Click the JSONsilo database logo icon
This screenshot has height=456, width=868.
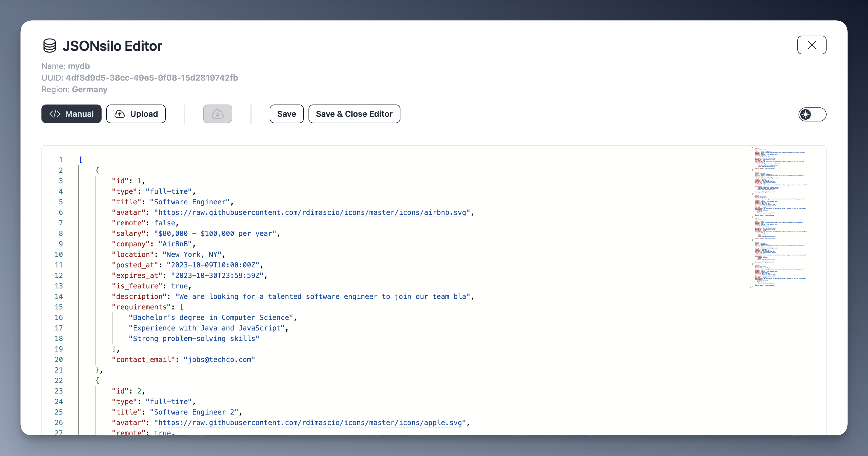pyautogui.click(x=50, y=46)
